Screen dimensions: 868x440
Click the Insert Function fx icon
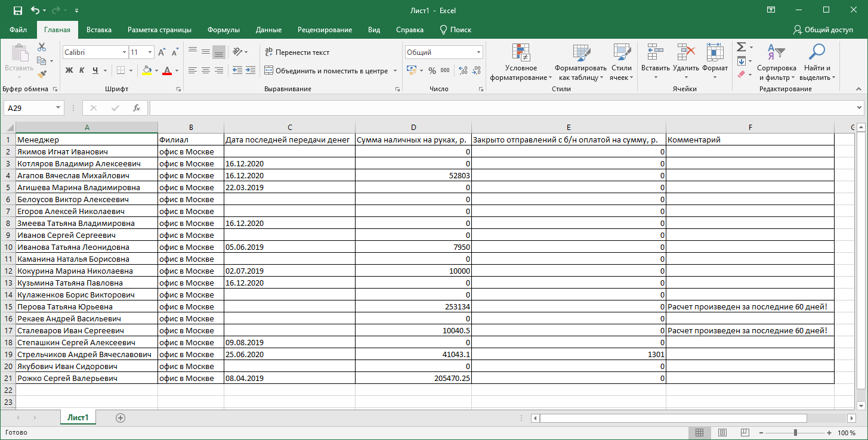[x=137, y=108]
